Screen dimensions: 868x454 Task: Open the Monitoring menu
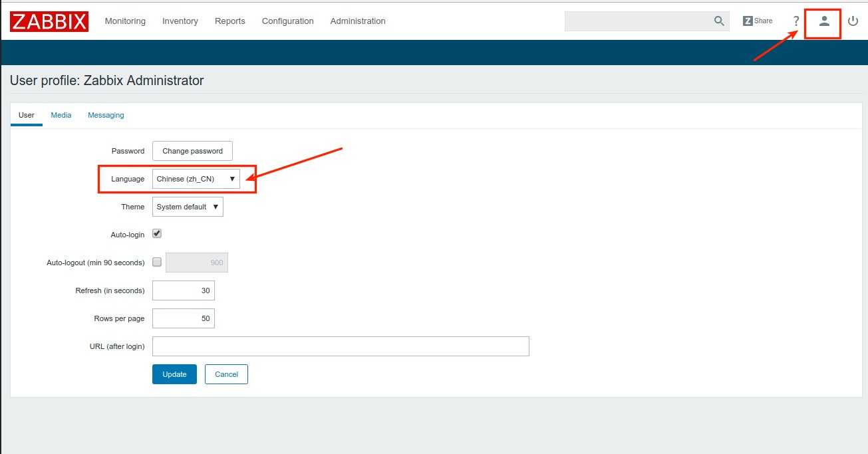pyautogui.click(x=125, y=21)
